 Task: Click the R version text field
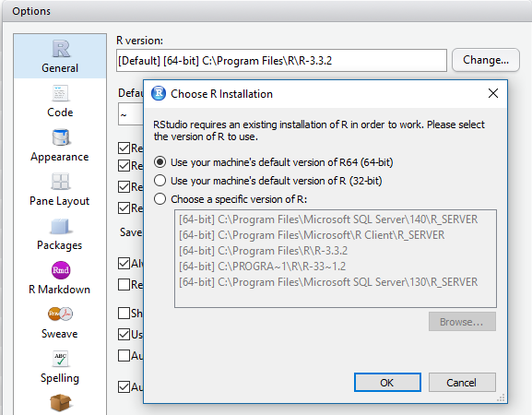[x=281, y=60]
